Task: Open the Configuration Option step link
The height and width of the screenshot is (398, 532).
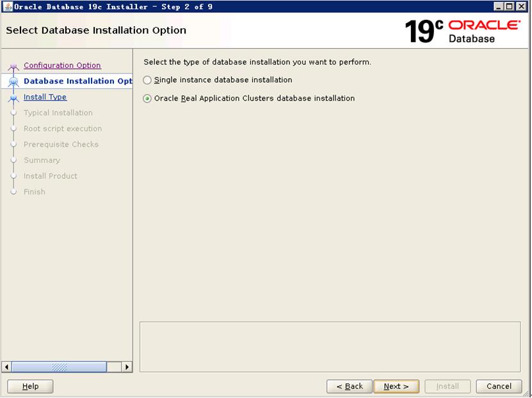Action: click(62, 65)
